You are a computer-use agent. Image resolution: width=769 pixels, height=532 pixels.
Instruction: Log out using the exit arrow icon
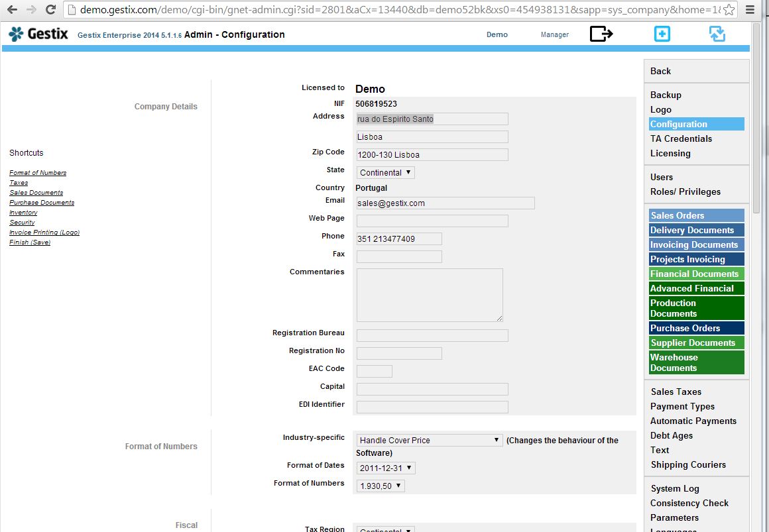pos(601,34)
